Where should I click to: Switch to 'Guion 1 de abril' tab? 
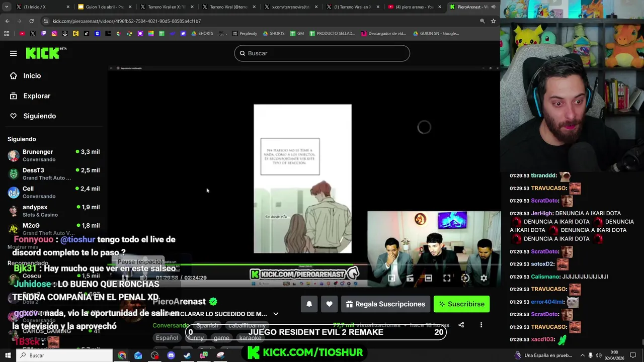click(x=104, y=7)
